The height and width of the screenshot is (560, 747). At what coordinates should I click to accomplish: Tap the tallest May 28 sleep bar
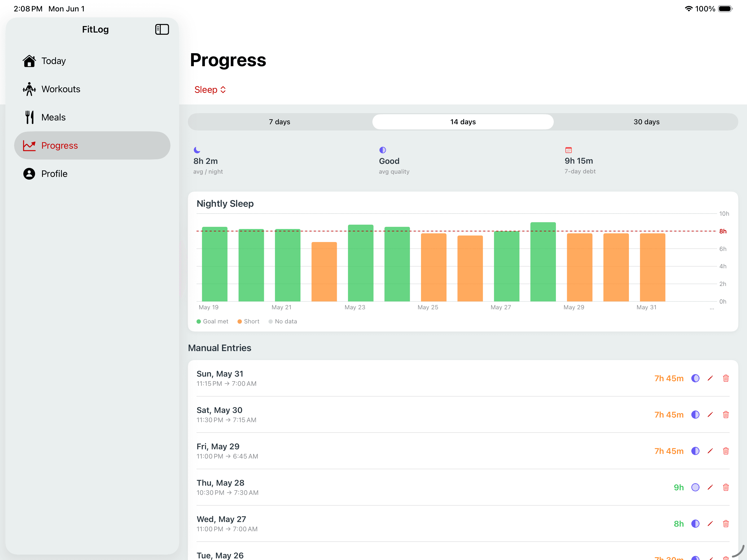click(543, 262)
